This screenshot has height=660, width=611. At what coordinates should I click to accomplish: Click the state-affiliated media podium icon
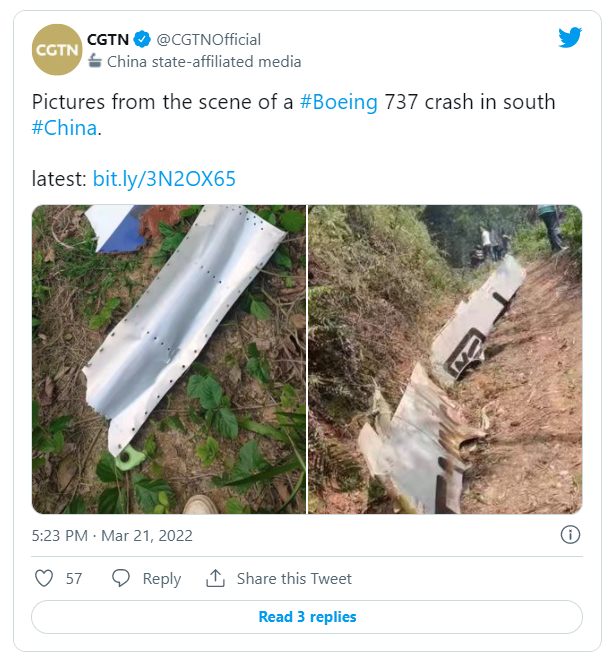pos(95,61)
